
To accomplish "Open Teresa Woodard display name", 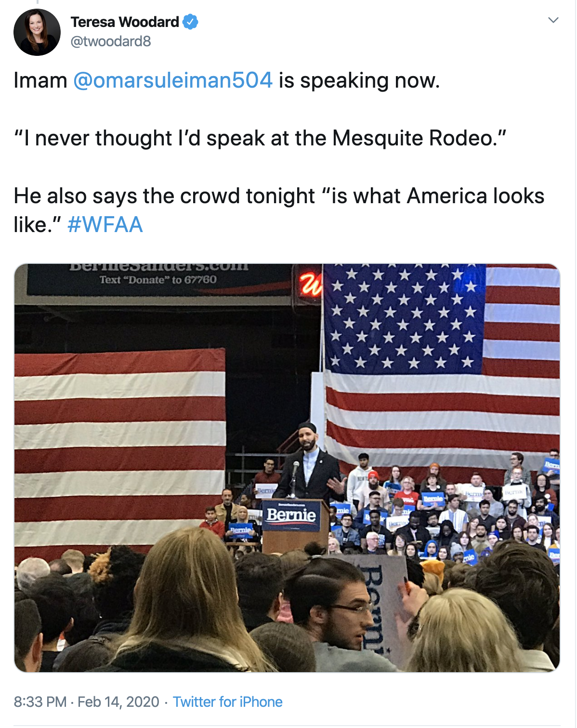I will (125, 22).
